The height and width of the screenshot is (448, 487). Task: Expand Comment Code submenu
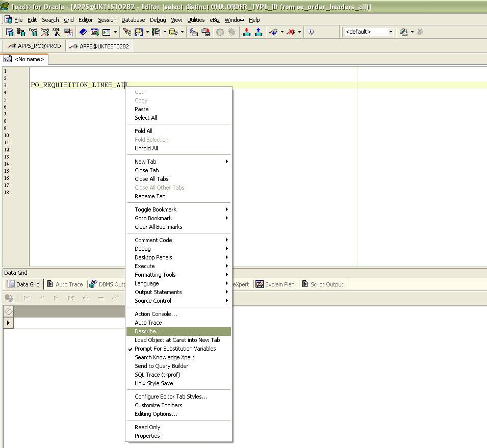point(178,240)
